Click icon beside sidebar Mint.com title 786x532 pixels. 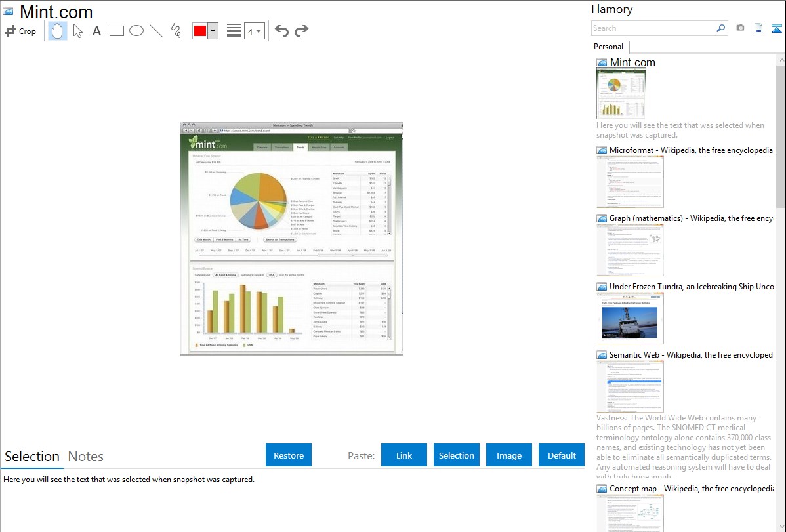(602, 63)
